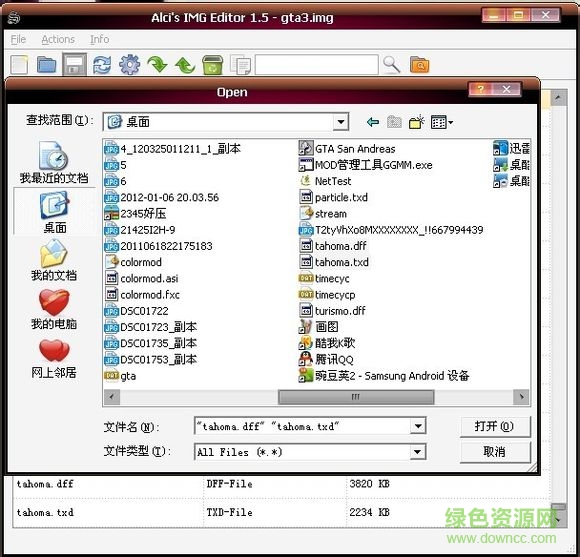Select the 2345好压 item
The width and height of the screenshot is (580, 557).
(x=135, y=214)
